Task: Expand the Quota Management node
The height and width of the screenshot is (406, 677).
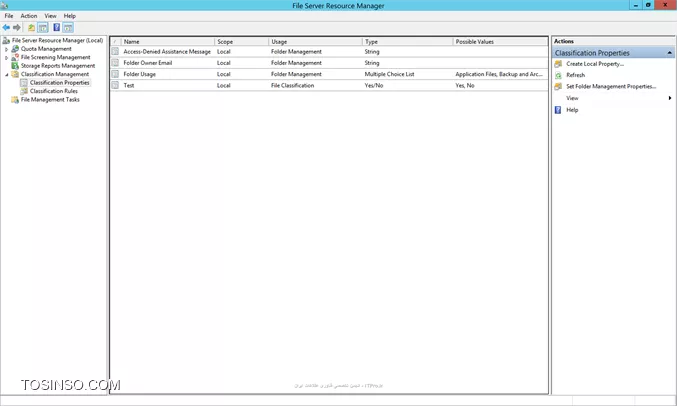Action: 6,49
